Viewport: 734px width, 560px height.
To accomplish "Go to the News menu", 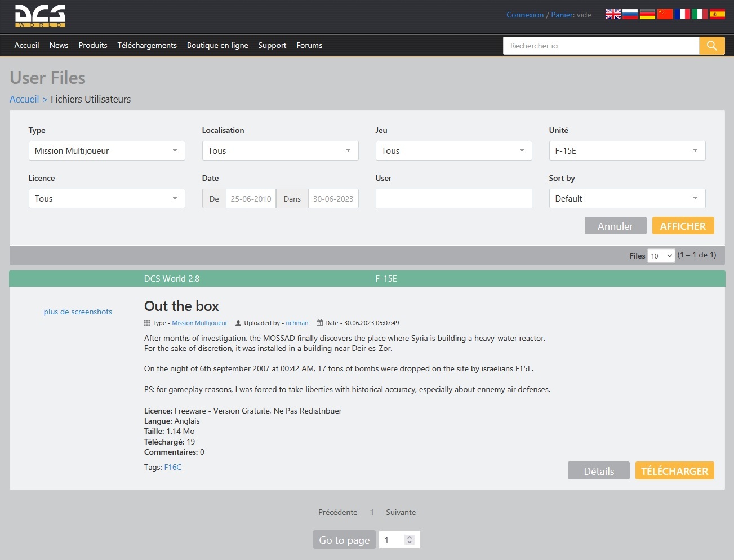I will pyautogui.click(x=59, y=46).
